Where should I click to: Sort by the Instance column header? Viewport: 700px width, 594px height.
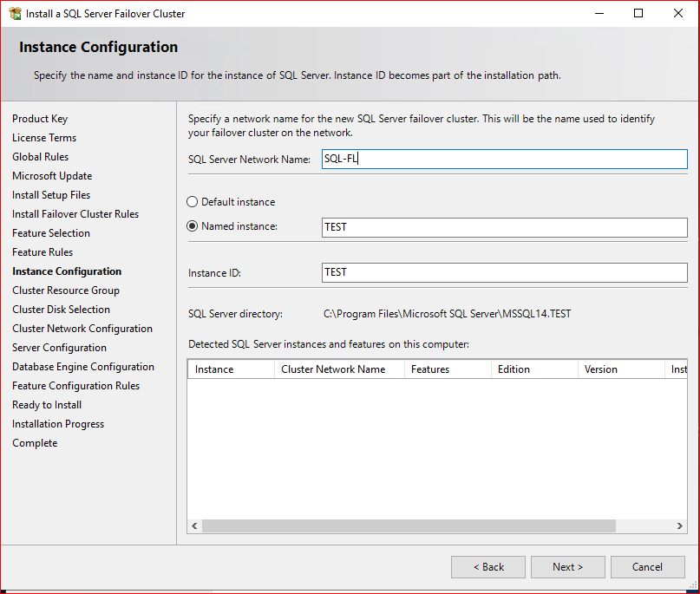coord(231,369)
